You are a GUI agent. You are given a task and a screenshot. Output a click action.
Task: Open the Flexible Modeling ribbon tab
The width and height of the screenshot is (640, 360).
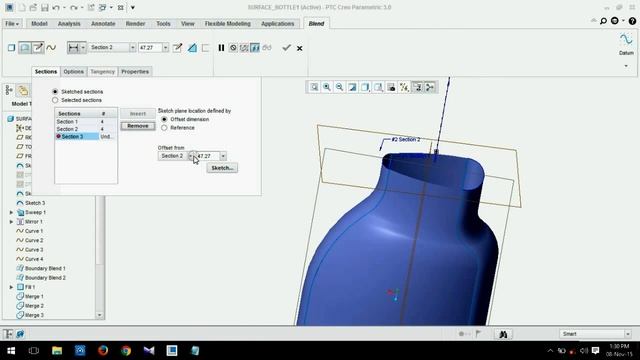[227, 24]
